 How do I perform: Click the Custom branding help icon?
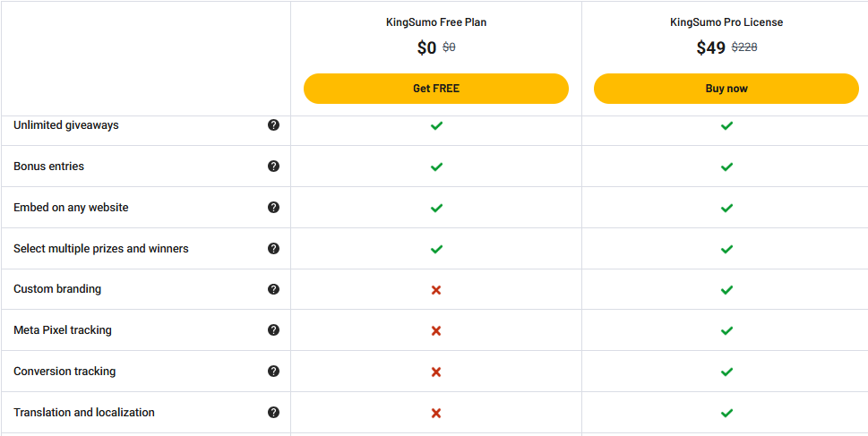273,289
